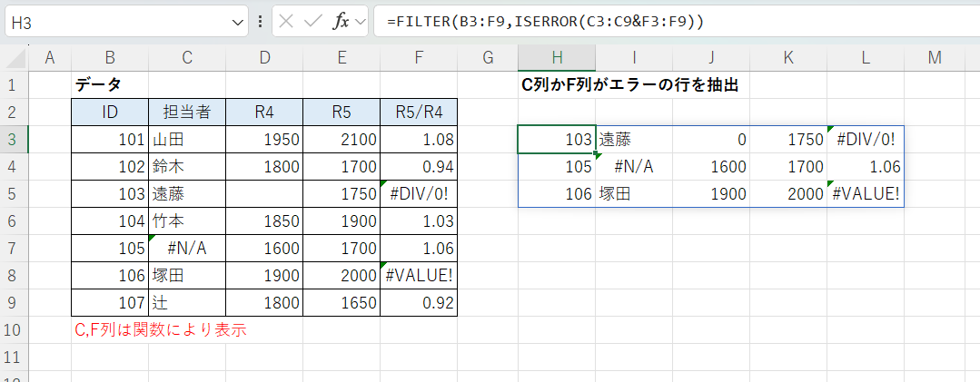Click inside the Name Box showing H3
This screenshot has height=382, width=980.
point(119,23)
